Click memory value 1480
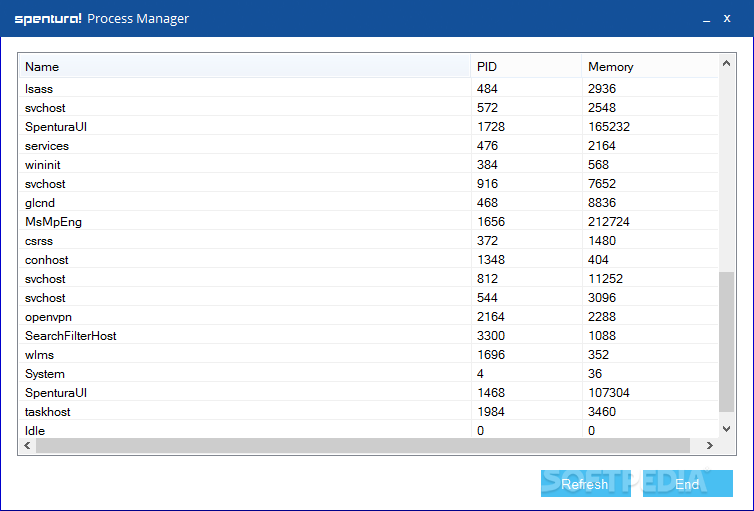Screen dimensions: 754x511 (602, 240)
